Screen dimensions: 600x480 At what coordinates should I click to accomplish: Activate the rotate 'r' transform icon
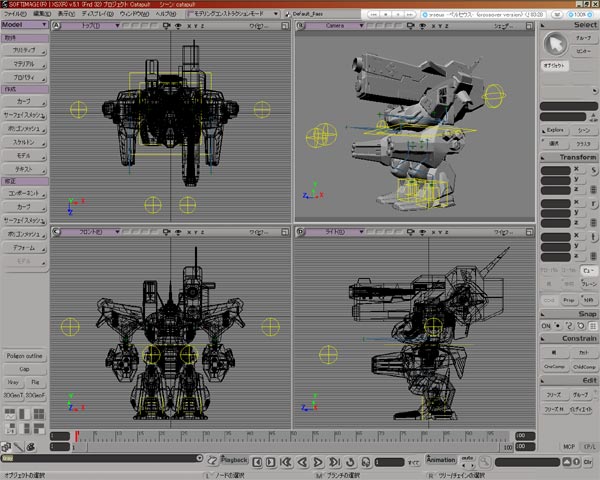click(x=593, y=203)
